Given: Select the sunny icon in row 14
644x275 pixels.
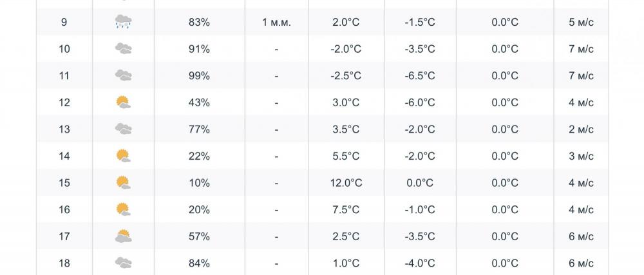Looking at the screenshot, I should [123, 156].
